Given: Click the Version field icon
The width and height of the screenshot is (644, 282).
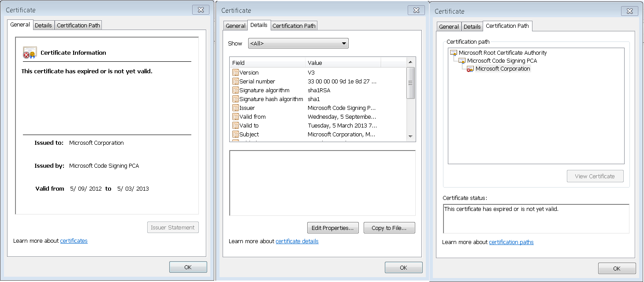Looking at the screenshot, I should 235,72.
